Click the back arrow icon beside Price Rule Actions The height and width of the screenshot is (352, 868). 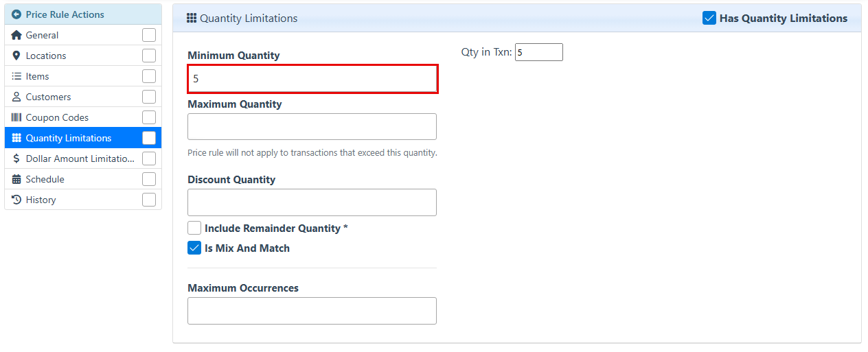click(x=16, y=14)
